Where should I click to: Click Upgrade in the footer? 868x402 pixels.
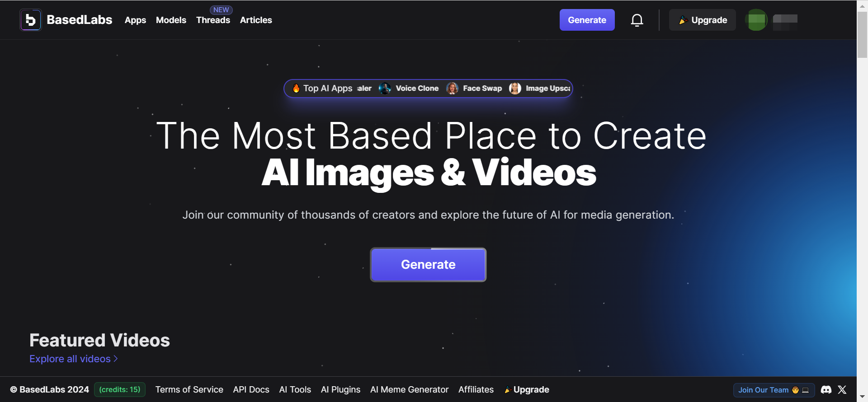pos(526,389)
